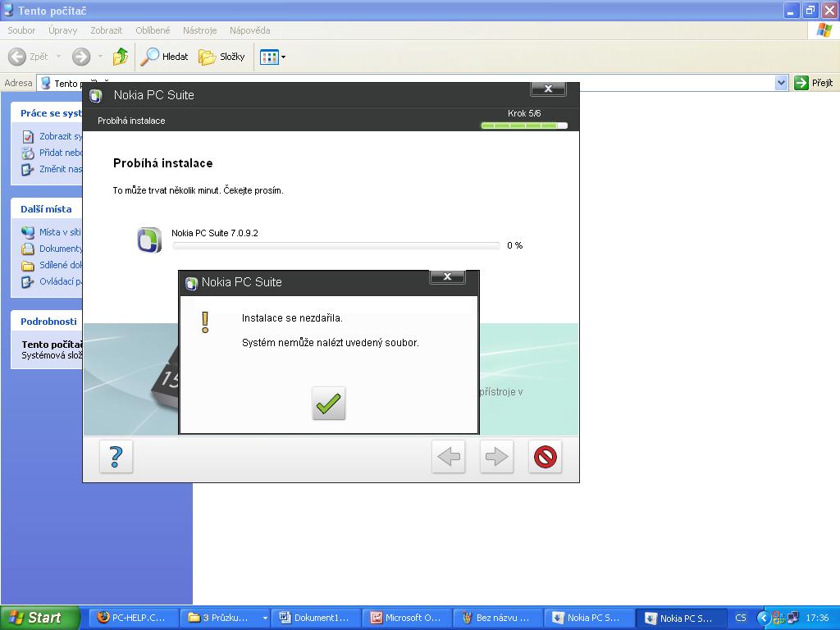
Task: Switch to first Nokia PC S... taskbar item
Action: [x=588, y=618]
